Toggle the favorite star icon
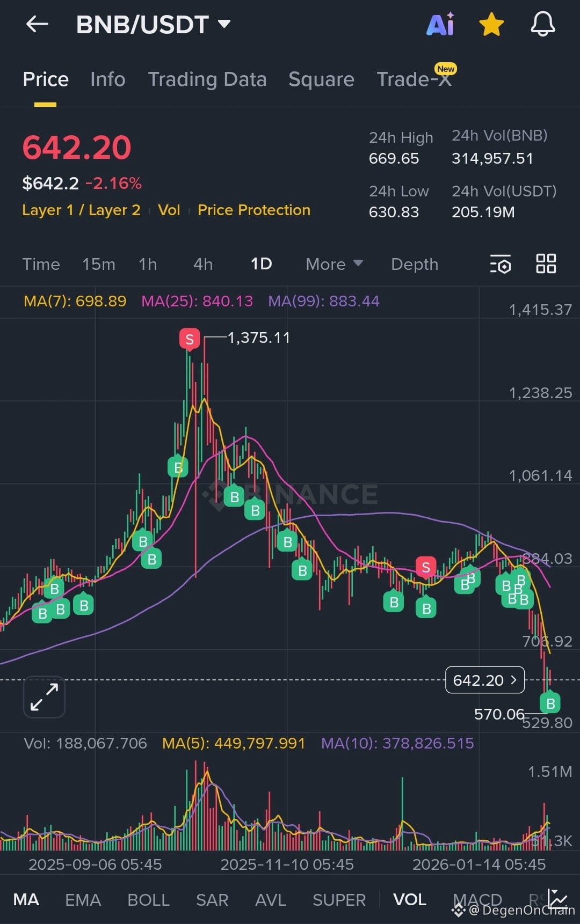 [491, 25]
